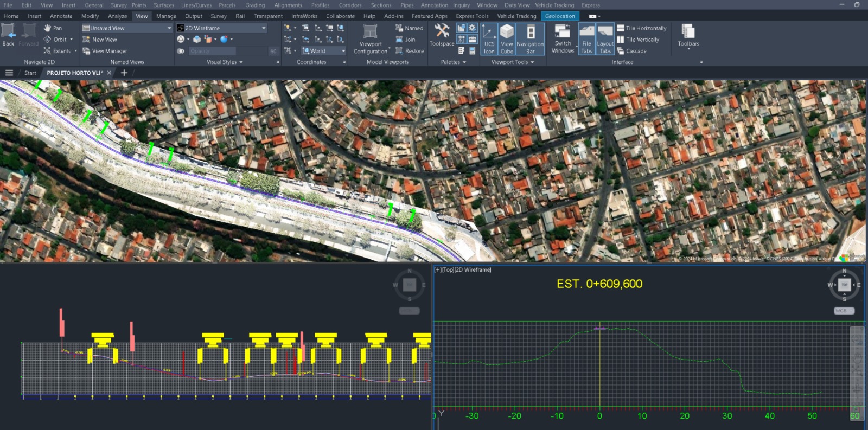The height and width of the screenshot is (430, 868).
Task: Toggle the UCS Icon display
Action: [x=489, y=38]
